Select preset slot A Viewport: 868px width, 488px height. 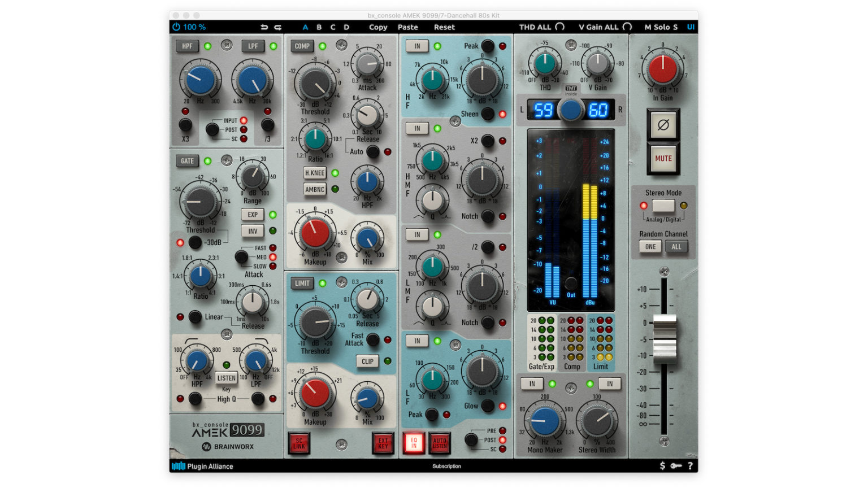click(x=305, y=27)
